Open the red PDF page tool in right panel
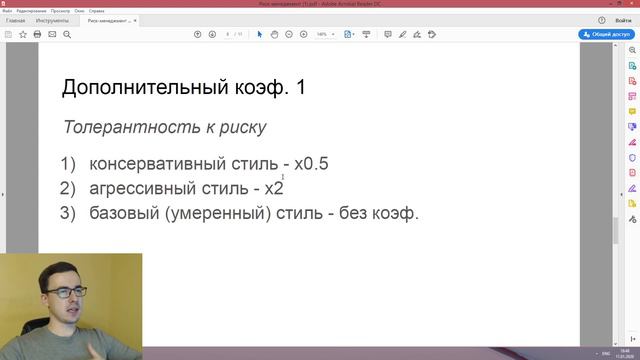This screenshot has height=360, width=640. [x=632, y=173]
